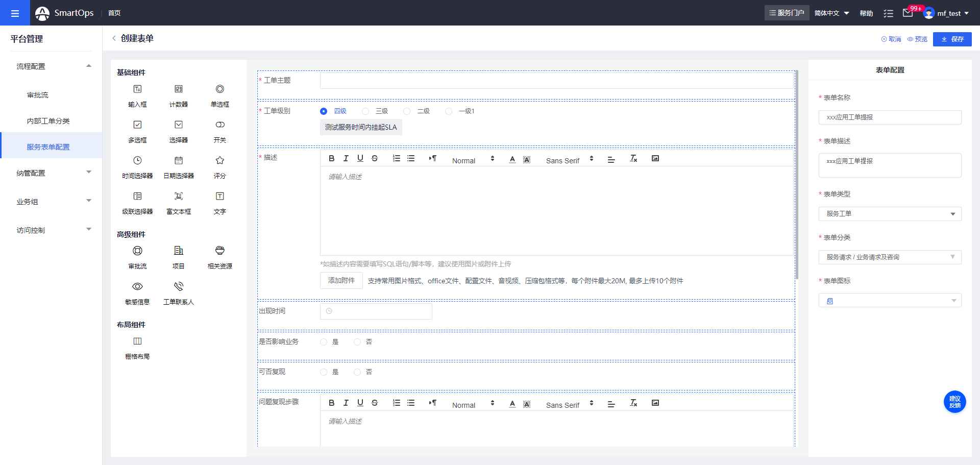Select the 时间选择器 time picker icon
The image size is (980, 465).
coord(137,161)
